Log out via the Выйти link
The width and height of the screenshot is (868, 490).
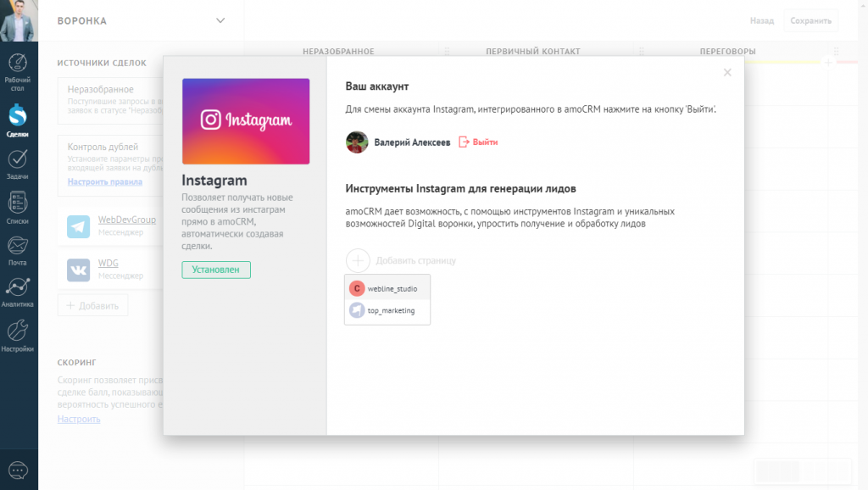coord(485,142)
